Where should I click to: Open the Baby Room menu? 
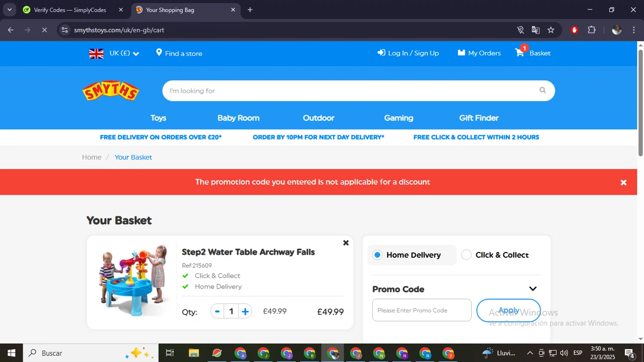tap(238, 118)
